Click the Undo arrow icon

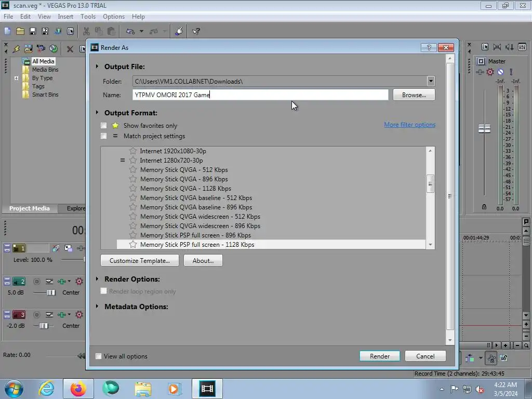[x=130, y=31]
